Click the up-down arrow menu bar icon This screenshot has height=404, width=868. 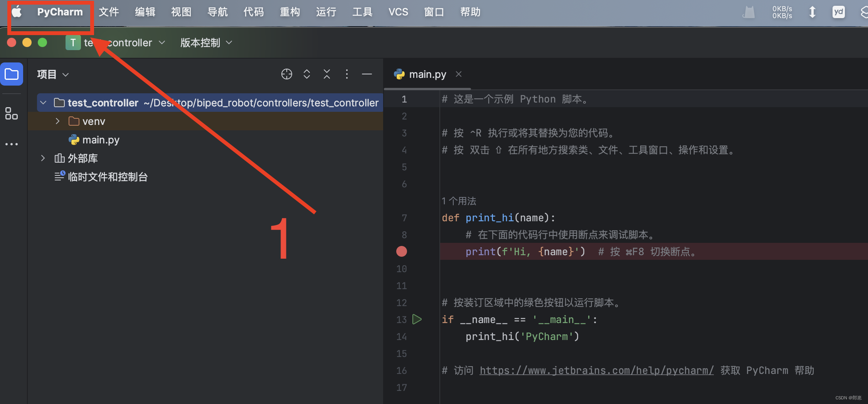pos(812,12)
